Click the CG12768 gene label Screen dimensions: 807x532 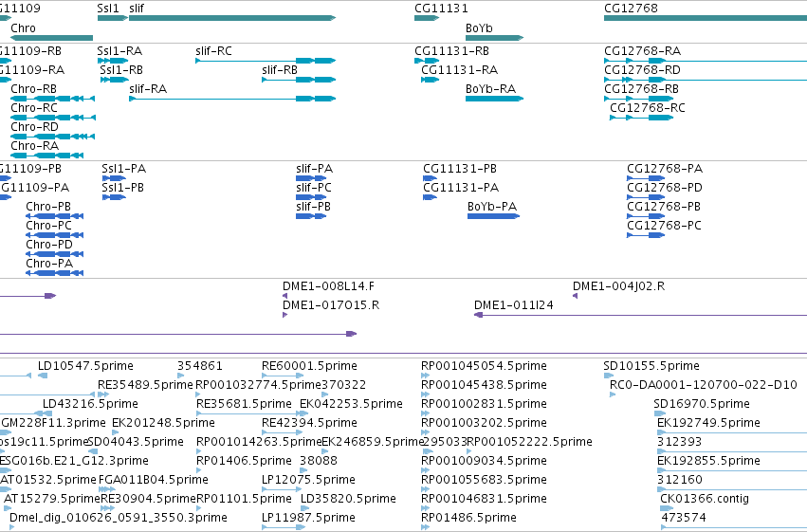(631, 9)
